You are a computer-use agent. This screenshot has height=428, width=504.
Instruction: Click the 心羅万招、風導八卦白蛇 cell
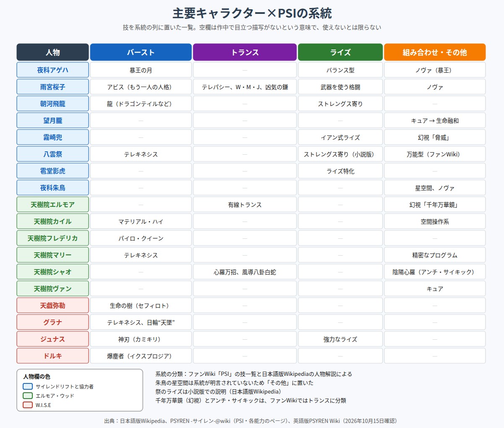245,272
